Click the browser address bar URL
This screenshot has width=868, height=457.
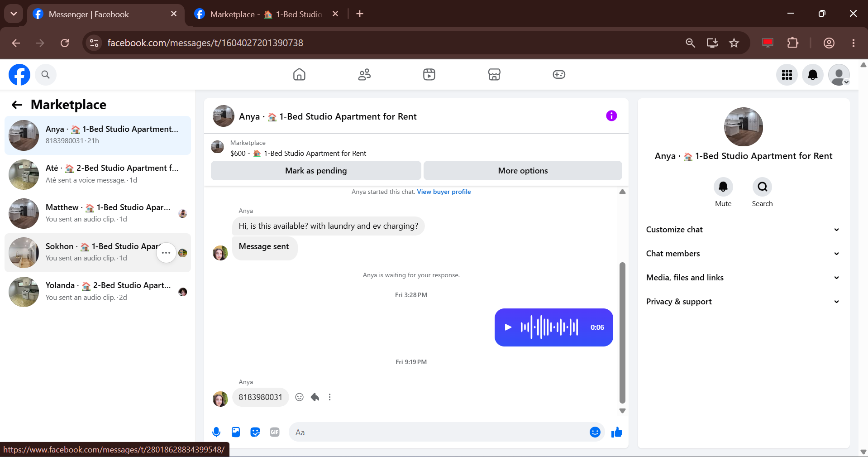pos(205,43)
